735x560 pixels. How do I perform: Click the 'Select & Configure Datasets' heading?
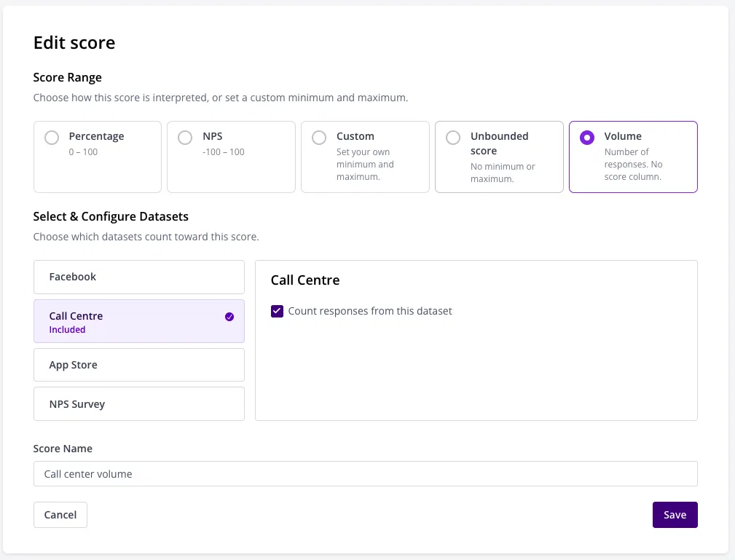111,216
